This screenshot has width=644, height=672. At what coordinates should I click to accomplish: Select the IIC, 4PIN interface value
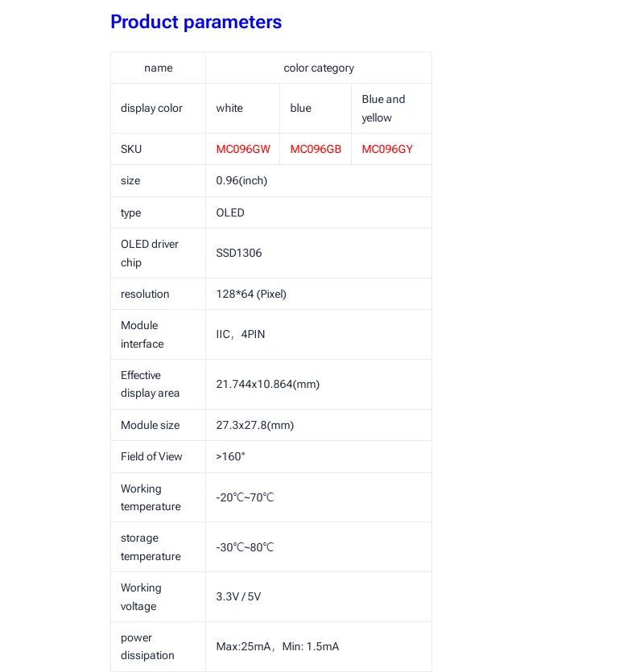coord(241,335)
